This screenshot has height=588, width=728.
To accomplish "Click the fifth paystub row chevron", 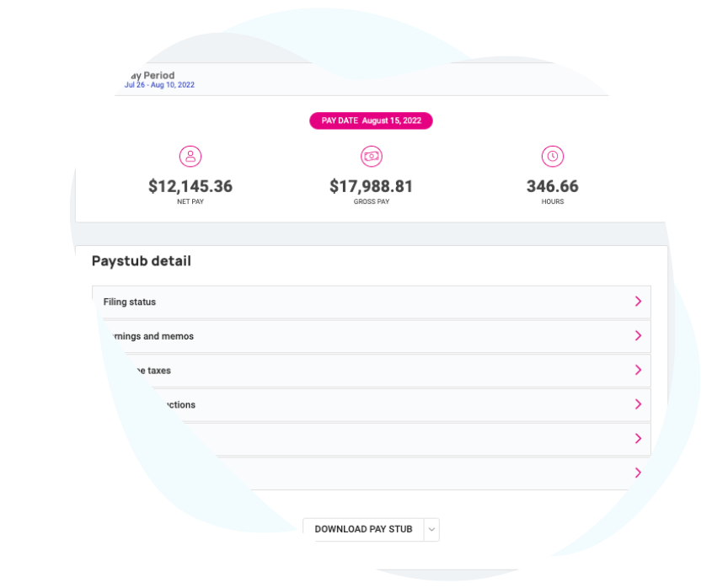I will point(638,439).
